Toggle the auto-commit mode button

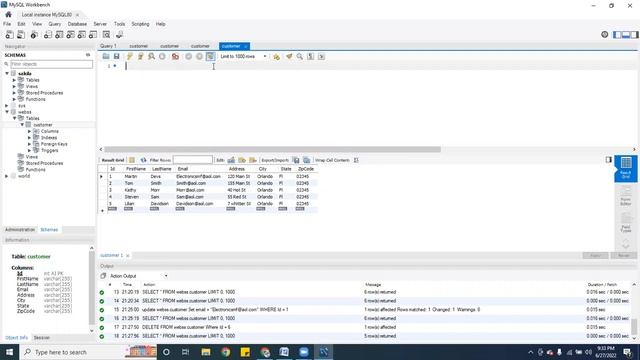point(210,56)
